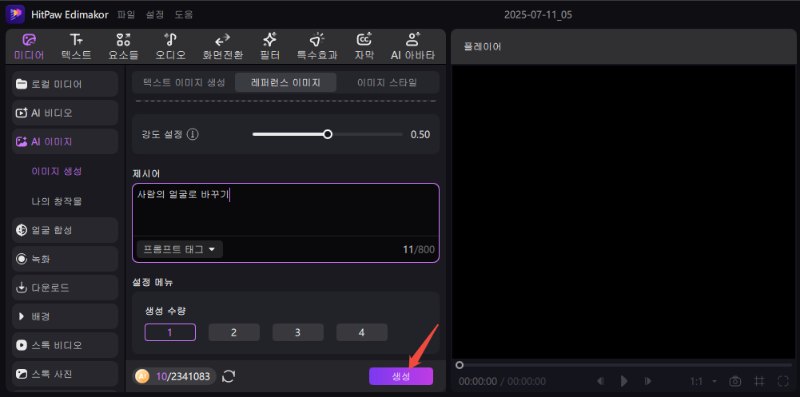Set 생성 수량 to 3
Image resolution: width=800 pixels, height=397 pixels.
pos(297,332)
